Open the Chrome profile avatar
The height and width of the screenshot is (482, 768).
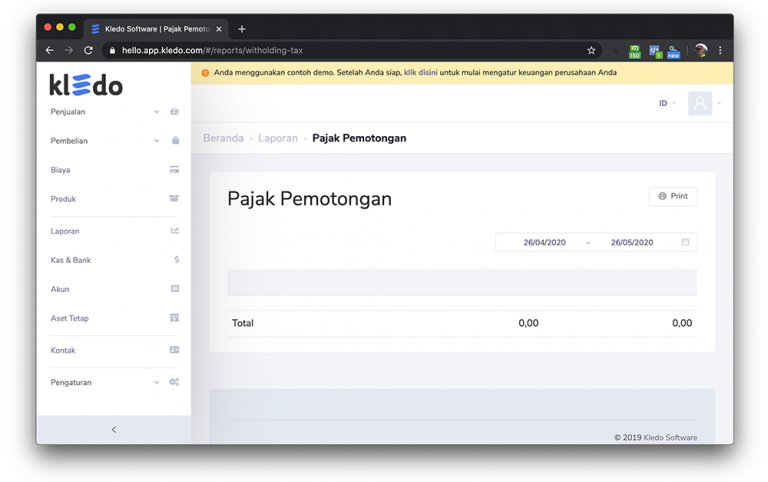[x=701, y=50]
